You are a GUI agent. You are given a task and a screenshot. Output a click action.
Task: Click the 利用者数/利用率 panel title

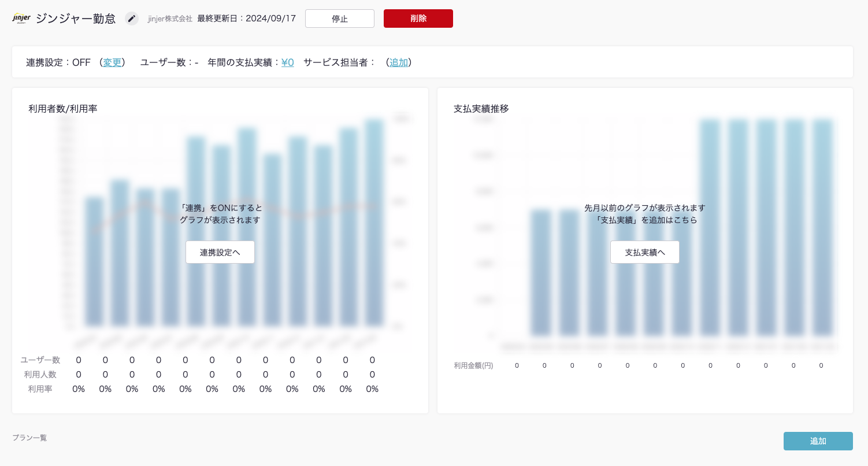tap(62, 109)
